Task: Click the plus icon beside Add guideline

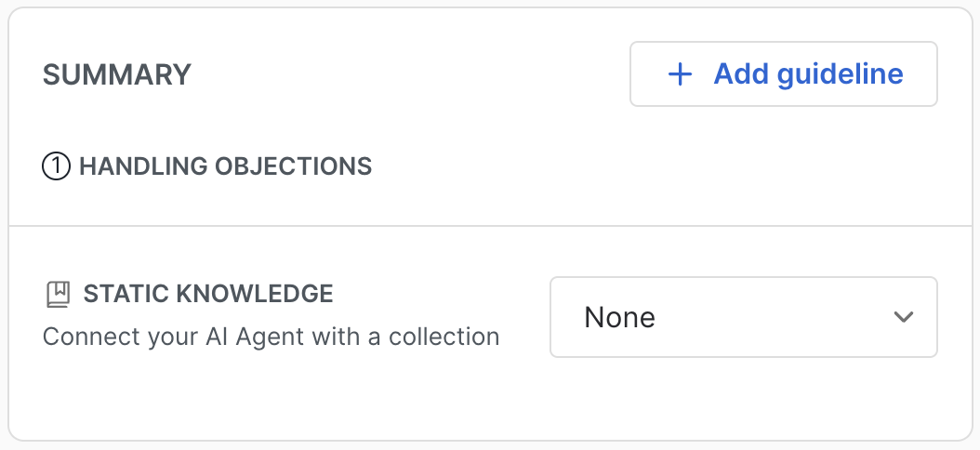Action: click(681, 74)
